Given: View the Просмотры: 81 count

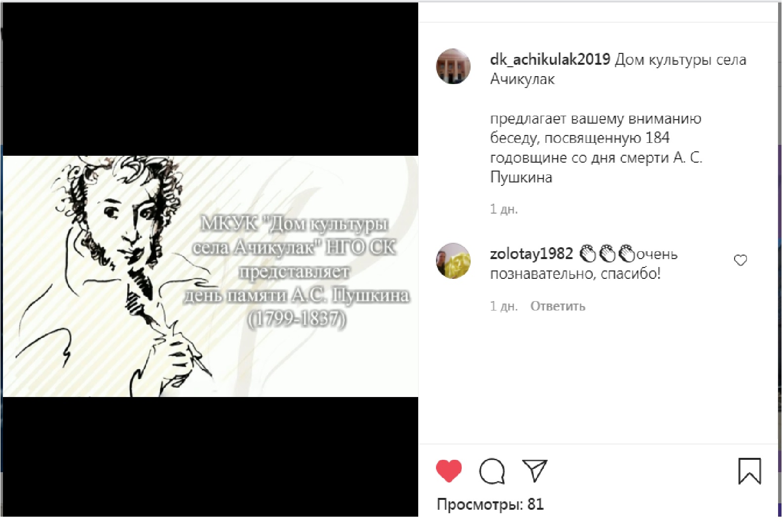Looking at the screenshot, I should coord(490,504).
